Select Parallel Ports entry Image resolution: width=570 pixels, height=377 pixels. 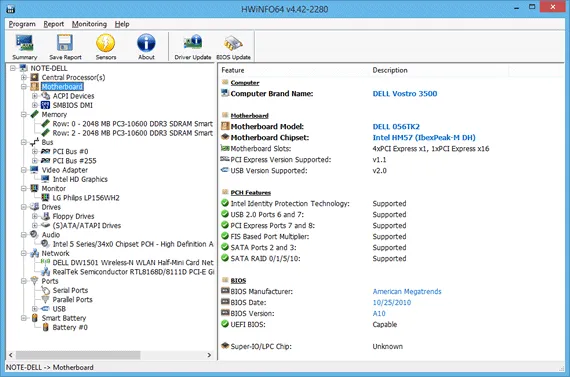[72, 300]
